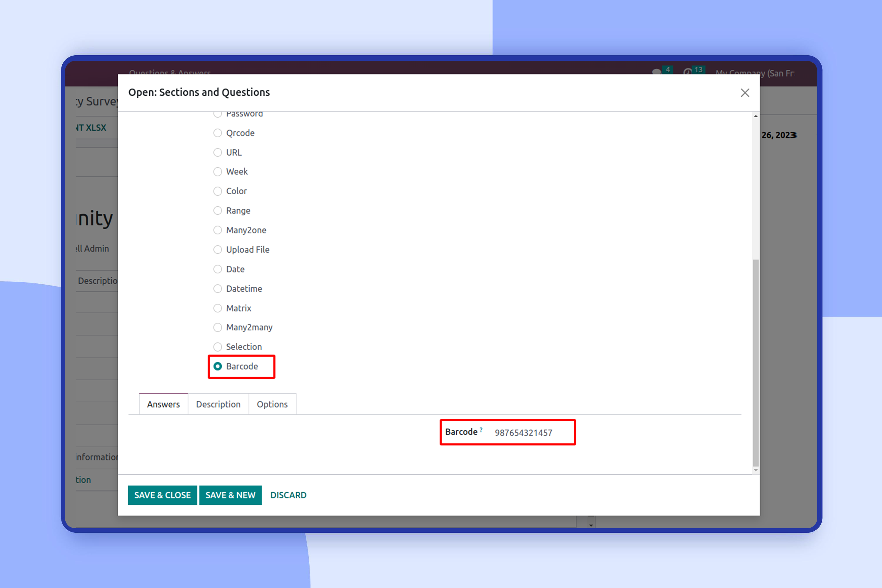This screenshot has width=882, height=588.
Task: Click the Barcode help question mark
Action: click(x=481, y=430)
